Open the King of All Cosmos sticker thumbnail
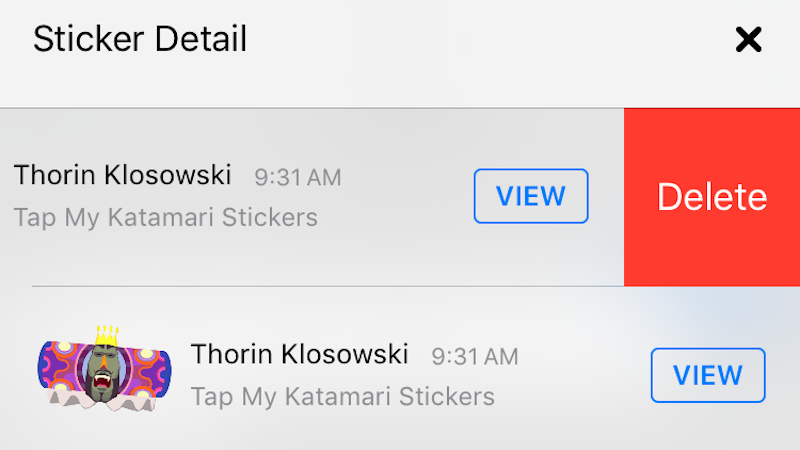This screenshot has width=800, height=450. (105, 369)
